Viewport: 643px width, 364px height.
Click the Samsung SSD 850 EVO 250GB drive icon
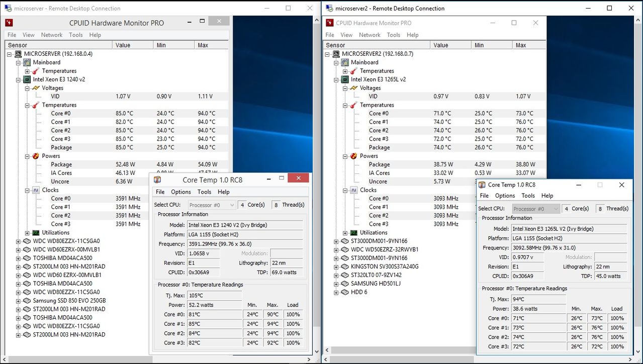27,301
